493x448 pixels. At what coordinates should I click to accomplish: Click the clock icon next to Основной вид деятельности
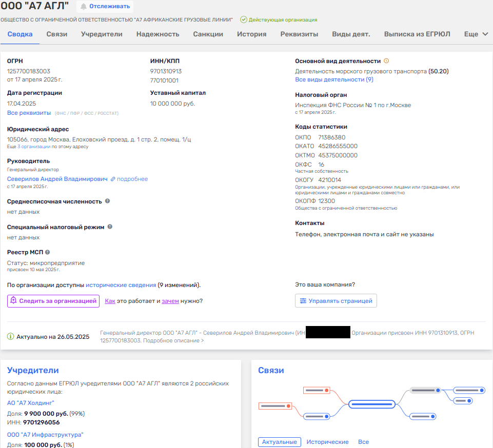point(386,61)
